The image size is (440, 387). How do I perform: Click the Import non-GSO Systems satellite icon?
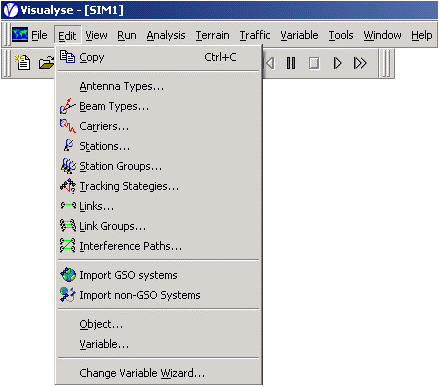[68, 295]
